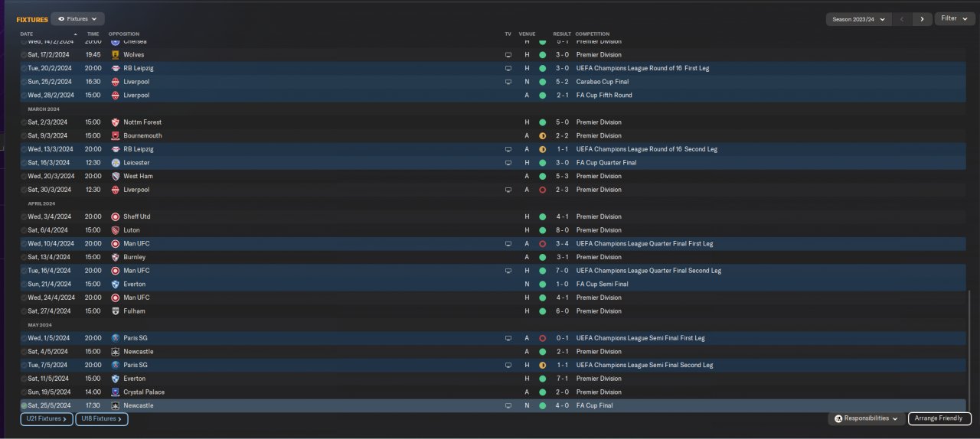Click the TV icon on Carabao Cup Final row
Viewport: 980px width, 439px height.
[x=508, y=82]
